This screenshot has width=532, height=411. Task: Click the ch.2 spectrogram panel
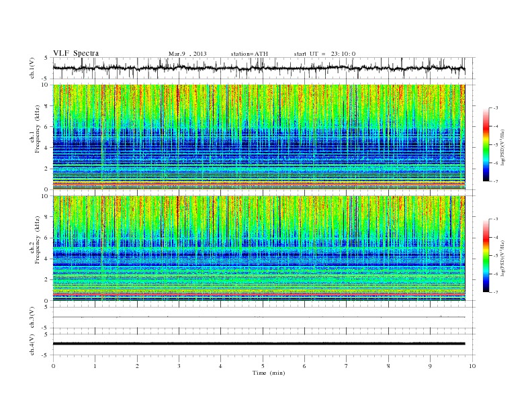(259, 248)
